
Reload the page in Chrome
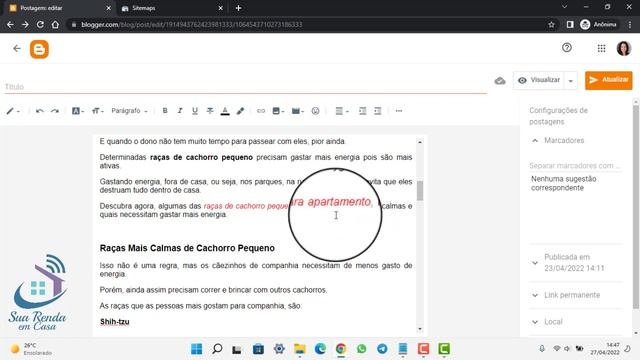40,24
